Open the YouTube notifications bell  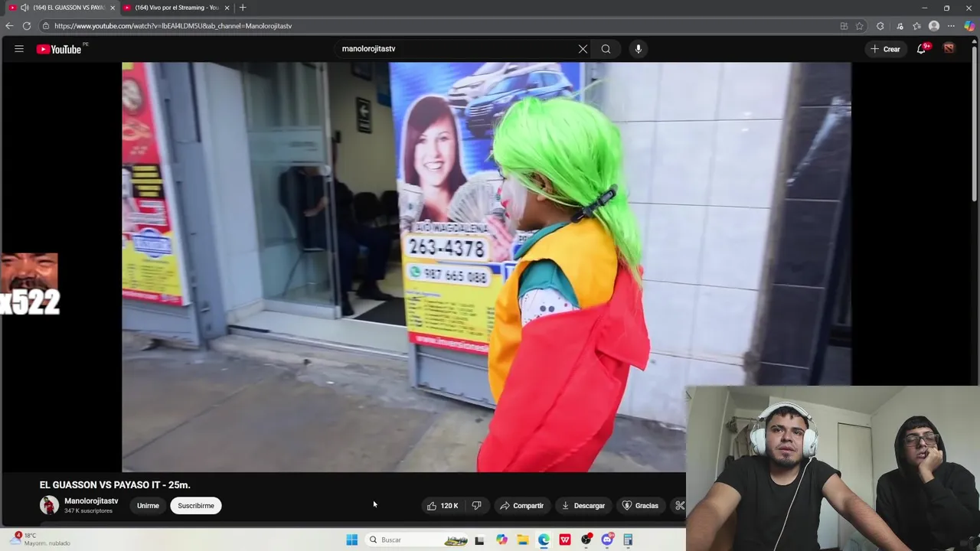click(922, 49)
